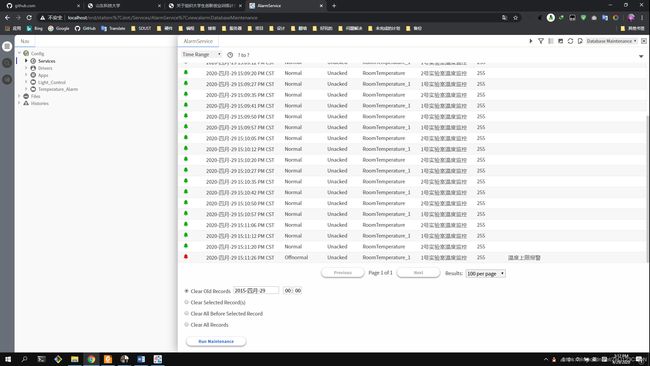Viewport: 650px width, 366px height.
Task: Click the translate page icon in address bar
Action: [504, 18]
